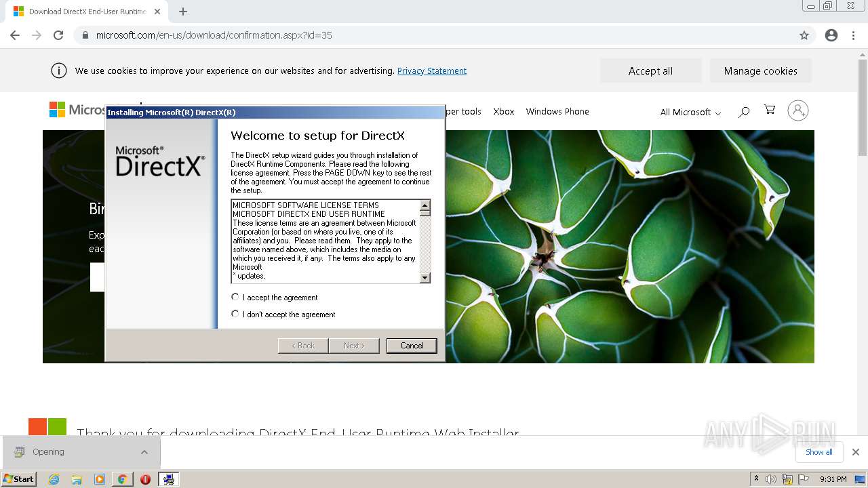Screen dimensions: 868x488
Task: Click Cancel in the DirectX setup
Action: click(x=412, y=346)
